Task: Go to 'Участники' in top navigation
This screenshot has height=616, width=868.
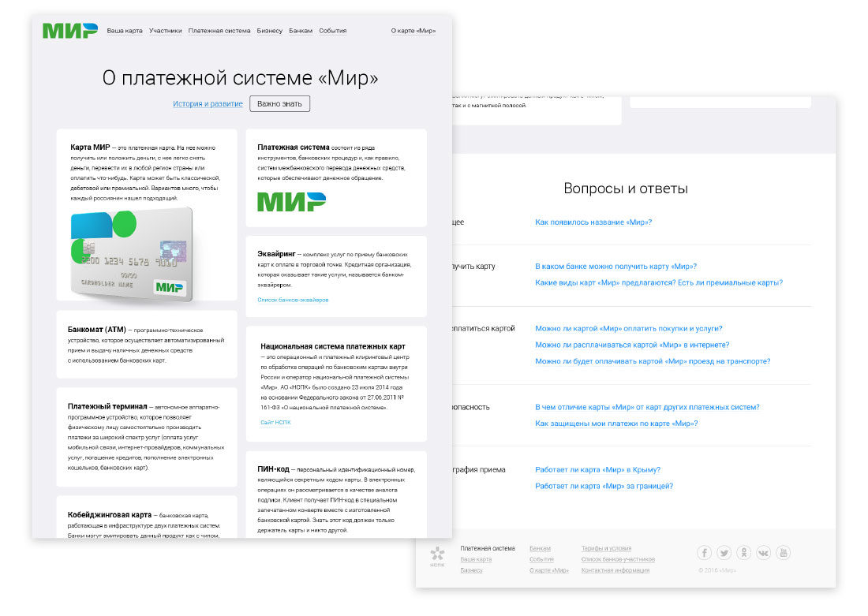Action: 166,31
